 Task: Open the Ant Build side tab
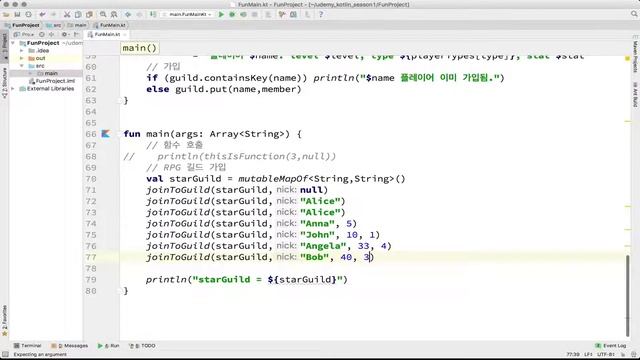[x=635, y=95]
